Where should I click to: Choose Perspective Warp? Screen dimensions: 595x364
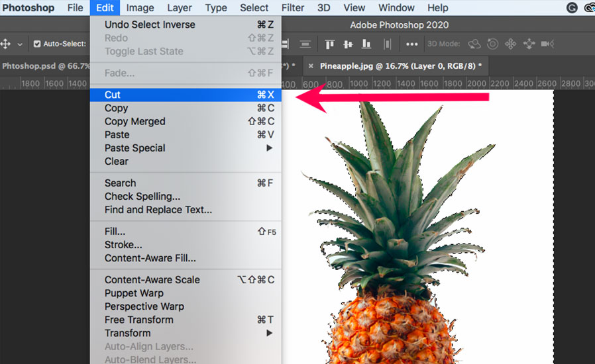point(186,306)
